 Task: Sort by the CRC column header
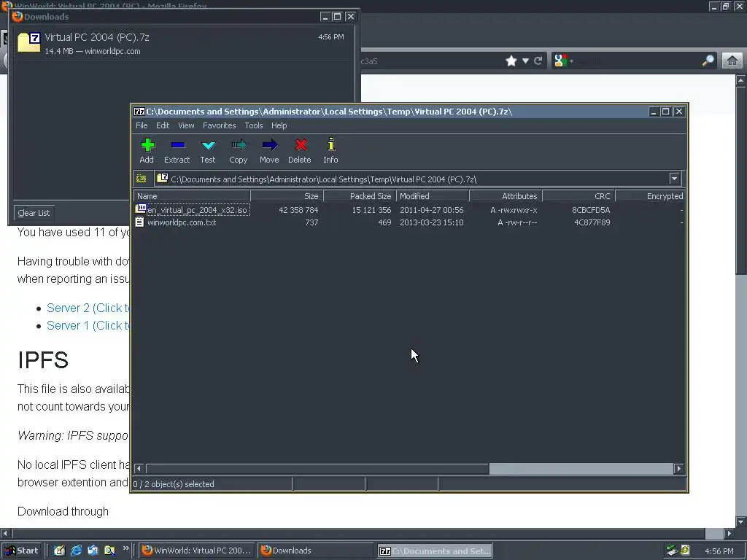[578, 195]
